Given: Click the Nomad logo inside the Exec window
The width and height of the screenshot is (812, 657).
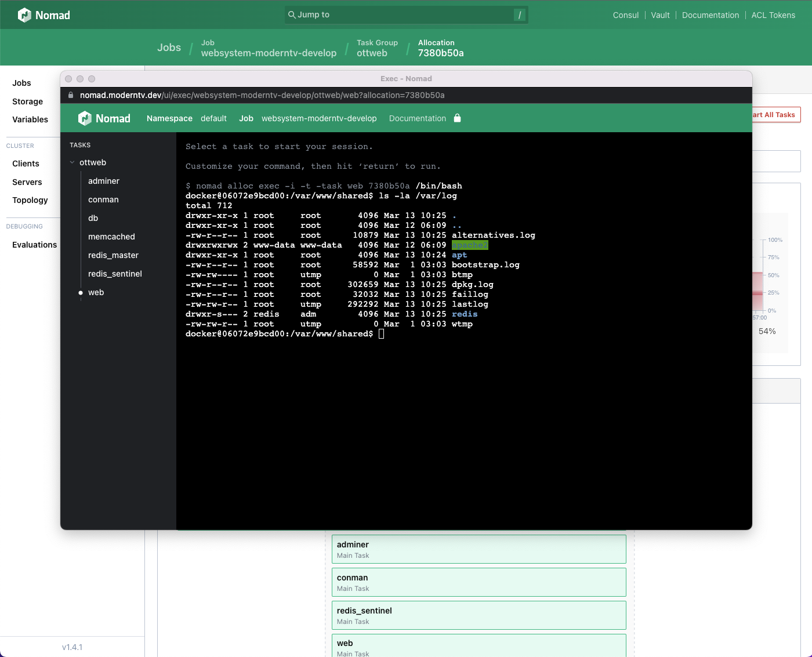Looking at the screenshot, I should click(x=104, y=118).
